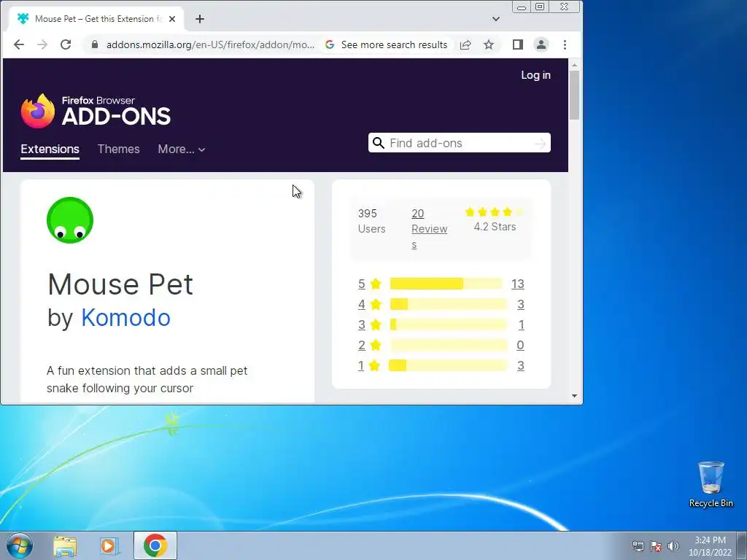Open a new tab with plus button
The height and width of the screenshot is (560, 747).
coord(200,19)
